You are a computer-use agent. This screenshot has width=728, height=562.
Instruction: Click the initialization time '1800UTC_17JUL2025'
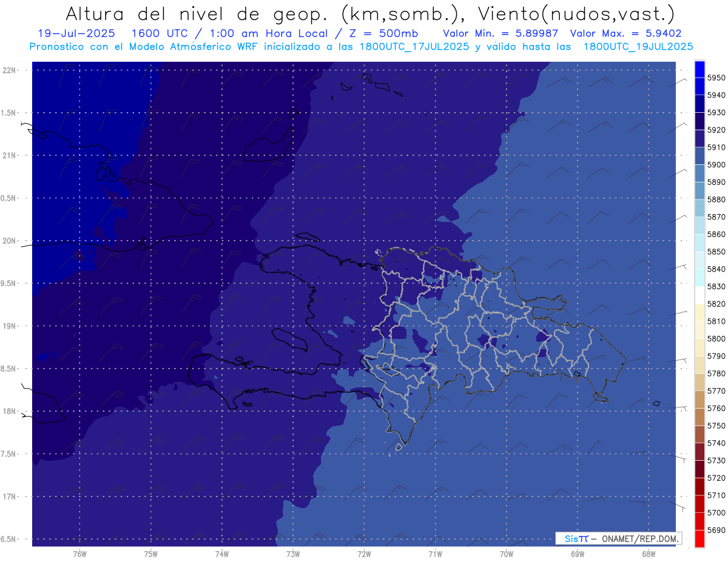[414, 47]
